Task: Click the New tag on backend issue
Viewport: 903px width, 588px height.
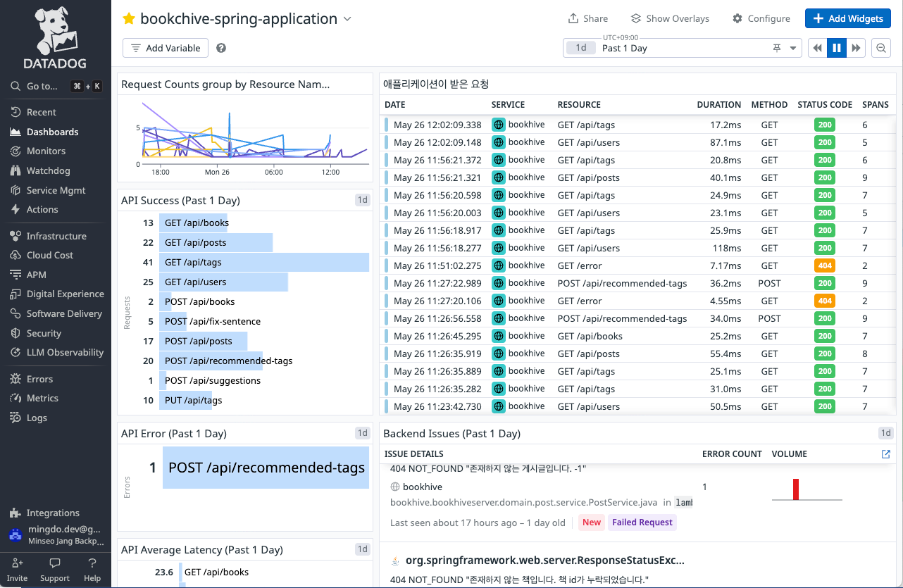Action: tap(592, 522)
